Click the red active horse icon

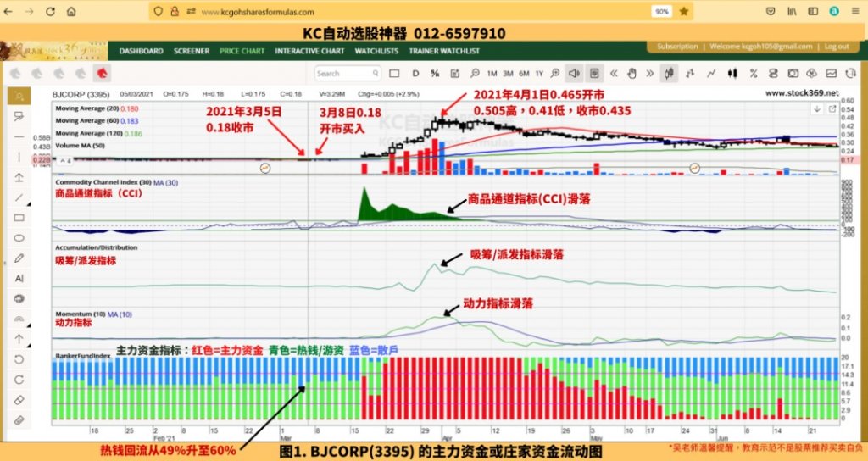tap(102, 73)
